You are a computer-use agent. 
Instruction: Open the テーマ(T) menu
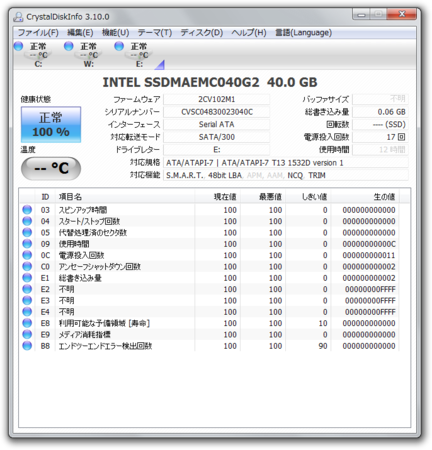coord(155,33)
